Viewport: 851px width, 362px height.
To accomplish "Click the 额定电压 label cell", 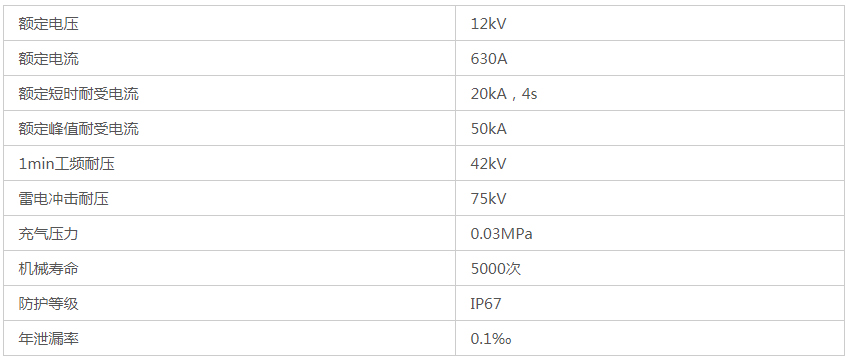I will tap(230, 23).
